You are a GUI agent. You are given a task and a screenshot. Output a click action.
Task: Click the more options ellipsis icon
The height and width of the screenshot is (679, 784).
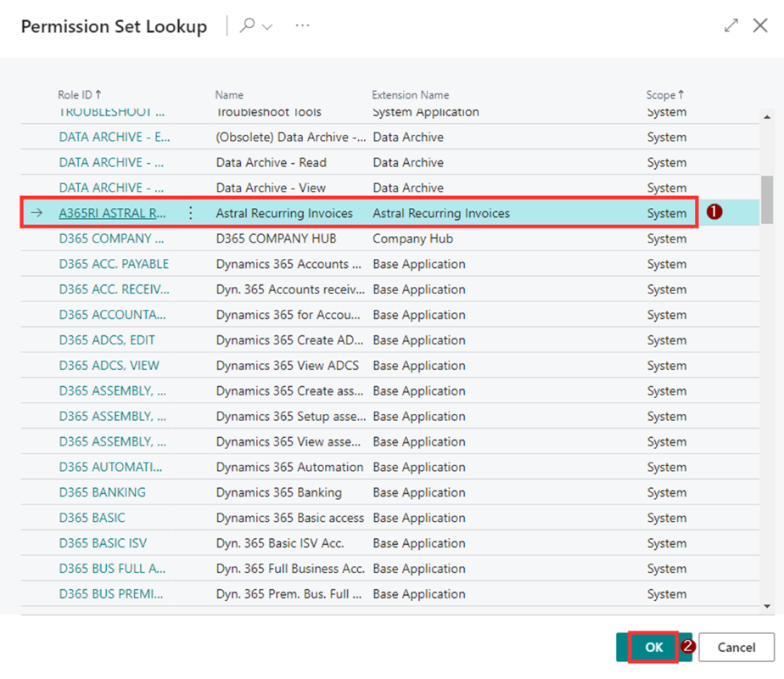[x=302, y=25]
